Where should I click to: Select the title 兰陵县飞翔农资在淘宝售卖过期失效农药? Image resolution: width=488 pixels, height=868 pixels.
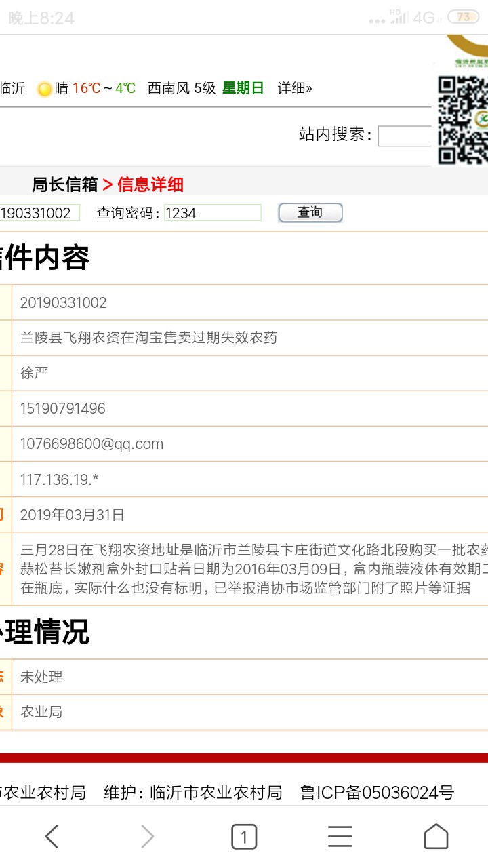(148, 338)
